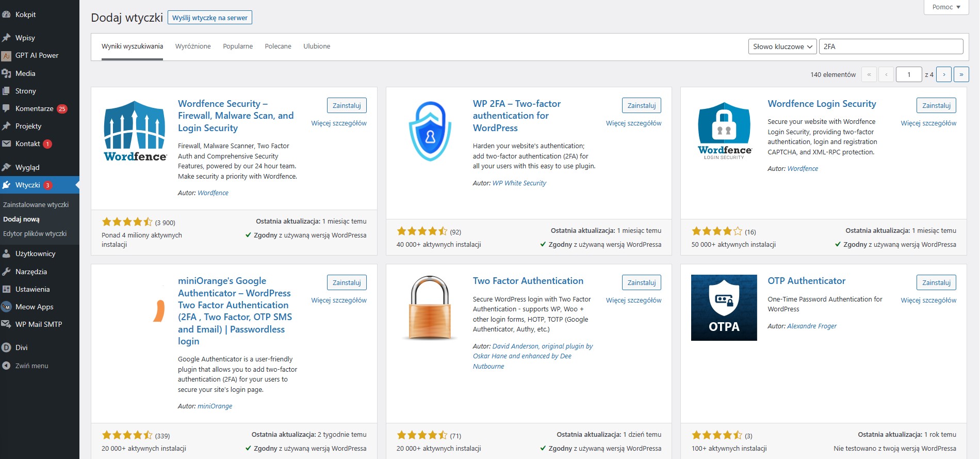The height and width of the screenshot is (459, 980).
Task: Jump to last results page arrow
Action: pyautogui.click(x=961, y=74)
